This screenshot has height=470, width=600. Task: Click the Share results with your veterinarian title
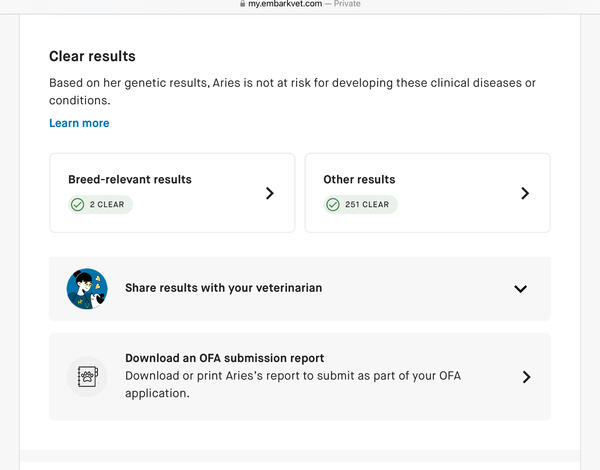tap(223, 288)
